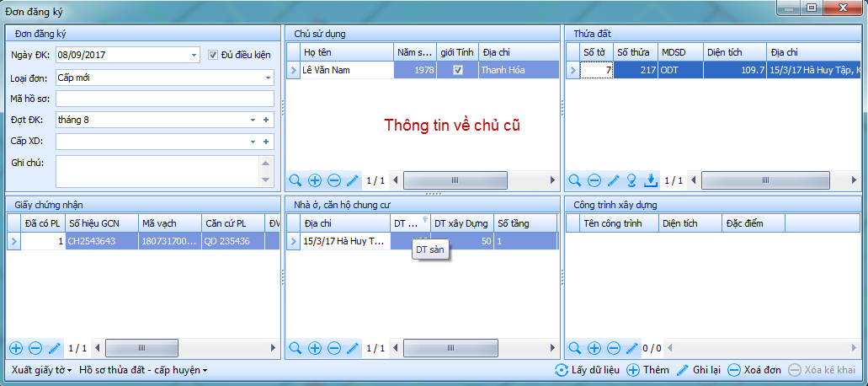The height and width of the screenshot is (386, 868).
Task: Click the edit pencil in Thửa đất panel
Action: click(x=613, y=180)
